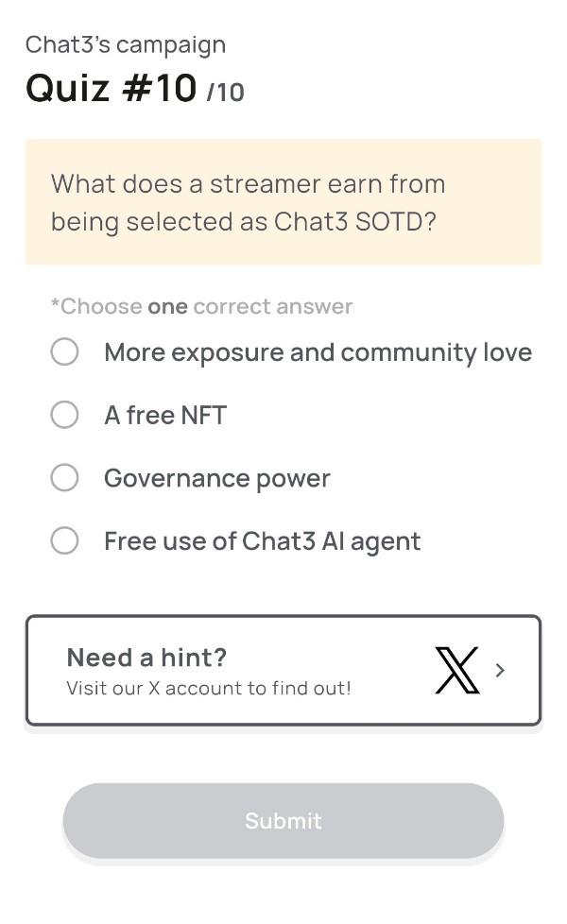
Task: Select the "Governance power" radio button
Action: tap(64, 478)
